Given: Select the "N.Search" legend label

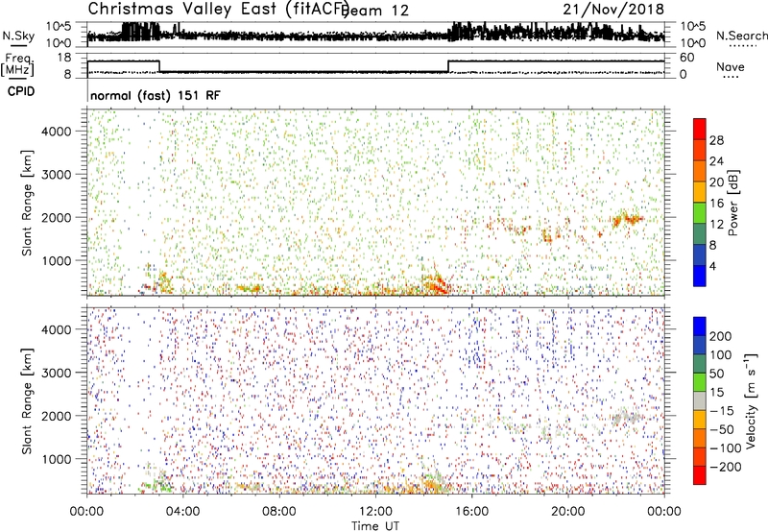Looking at the screenshot, I should (742, 36).
